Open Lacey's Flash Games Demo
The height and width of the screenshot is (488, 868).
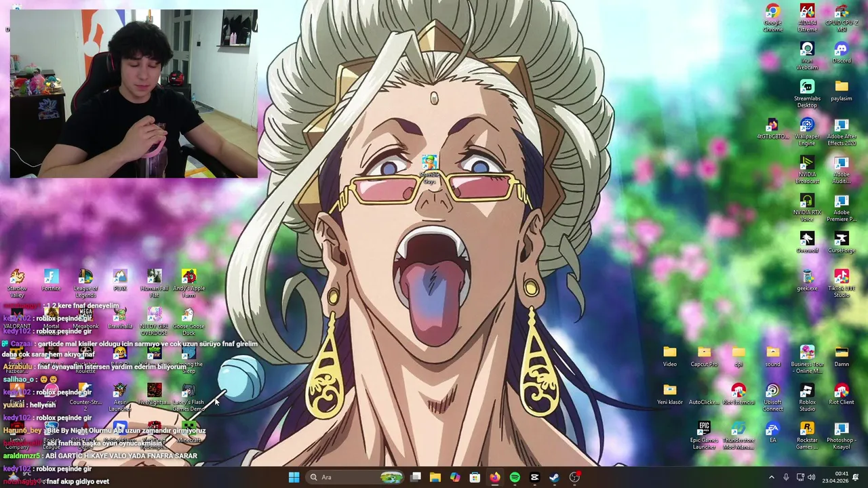(189, 398)
